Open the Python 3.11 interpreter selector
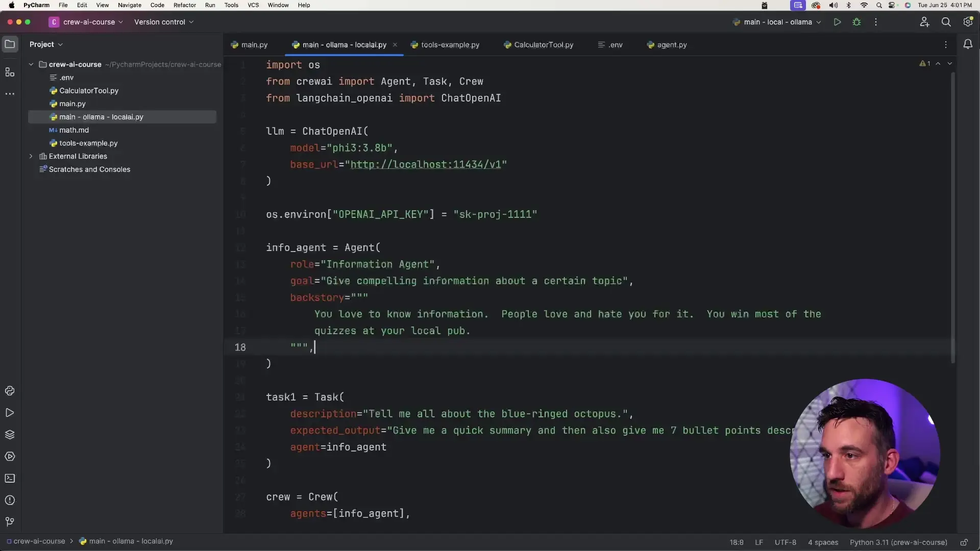This screenshot has height=551, width=980. (x=898, y=542)
